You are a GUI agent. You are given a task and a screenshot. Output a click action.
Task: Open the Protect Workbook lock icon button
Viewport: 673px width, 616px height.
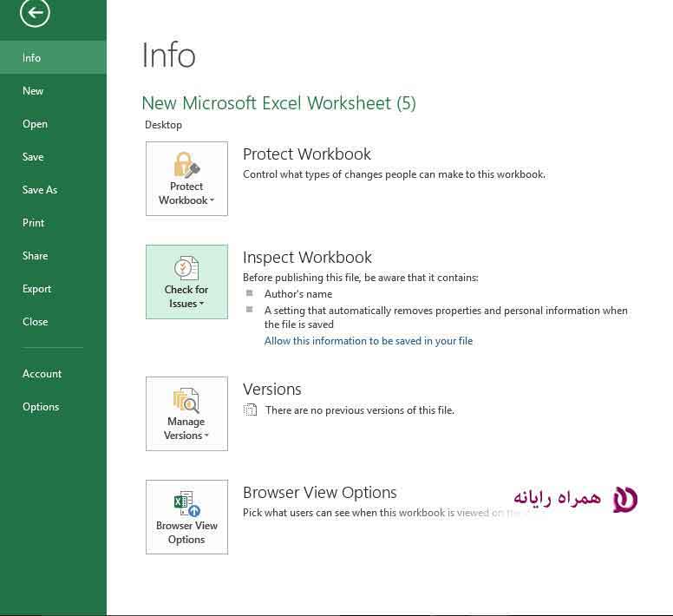tap(186, 179)
